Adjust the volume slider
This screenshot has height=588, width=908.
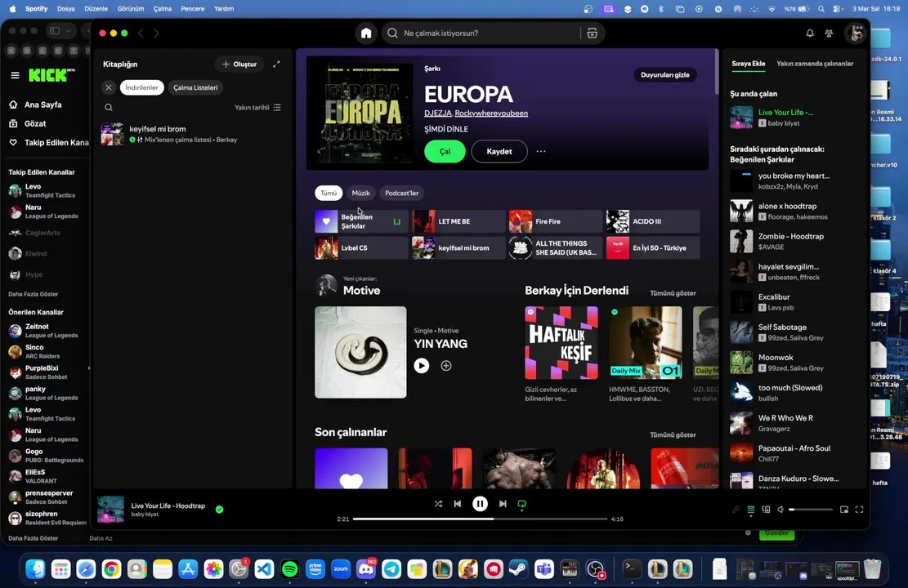811,510
